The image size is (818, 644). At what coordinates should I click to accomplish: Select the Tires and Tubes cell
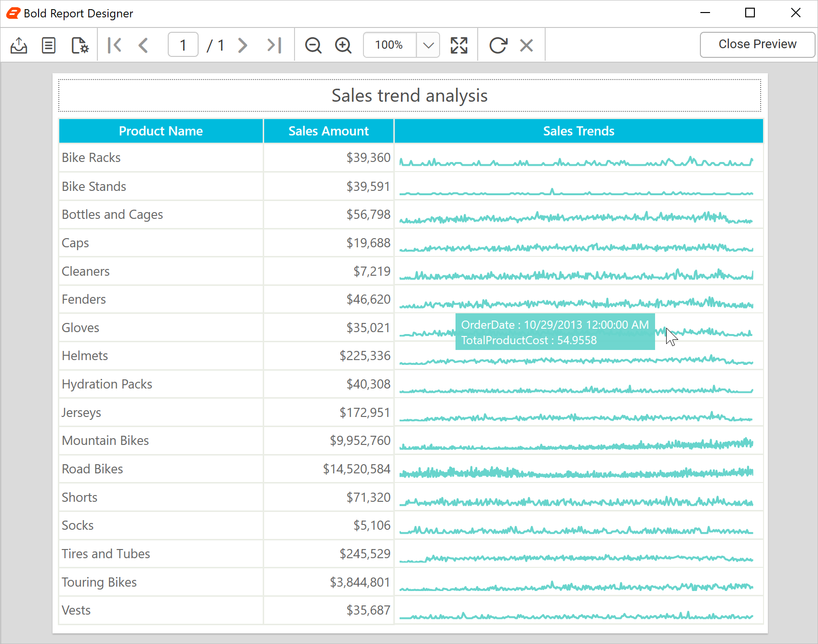pos(161,554)
